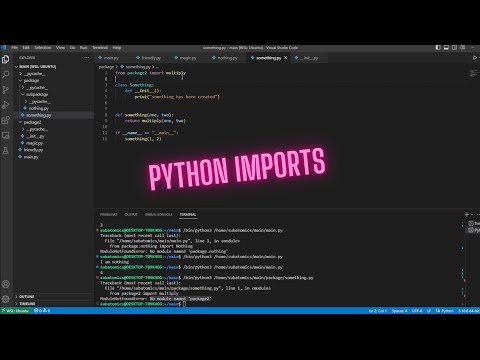Click package breadcrumb above editor
The height and width of the screenshot is (360, 480).
[x=106, y=67]
